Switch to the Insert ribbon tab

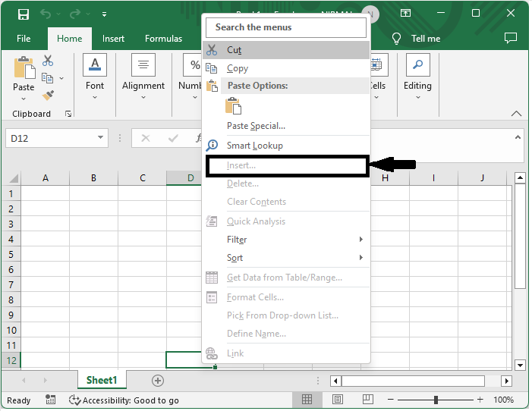click(113, 39)
